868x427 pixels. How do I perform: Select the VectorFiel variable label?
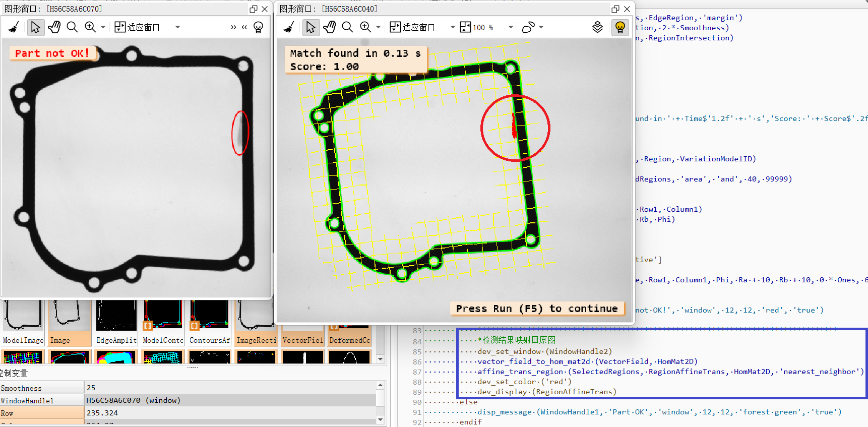point(303,340)
